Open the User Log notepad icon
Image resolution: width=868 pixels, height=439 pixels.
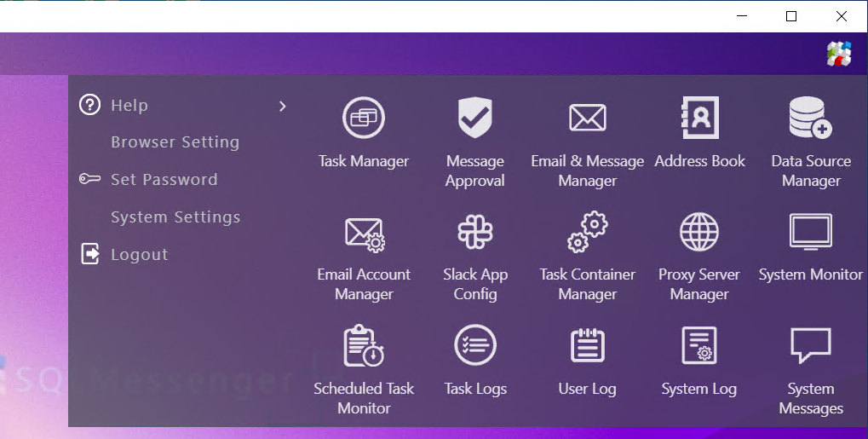(x=588, y=345)
